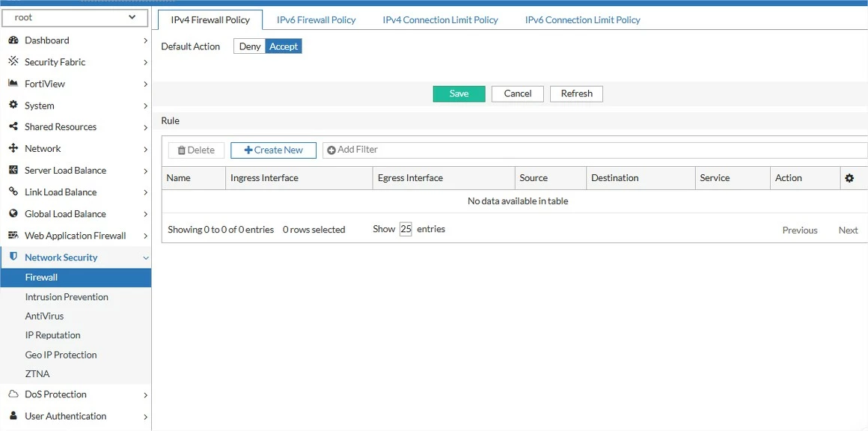Click the Refresh button
The width and height of the screenshot is (868, 431).
point(576,94)
